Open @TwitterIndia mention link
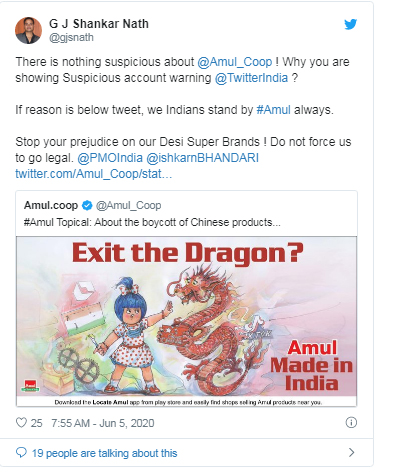398x473 pixels. coord(251,78)
